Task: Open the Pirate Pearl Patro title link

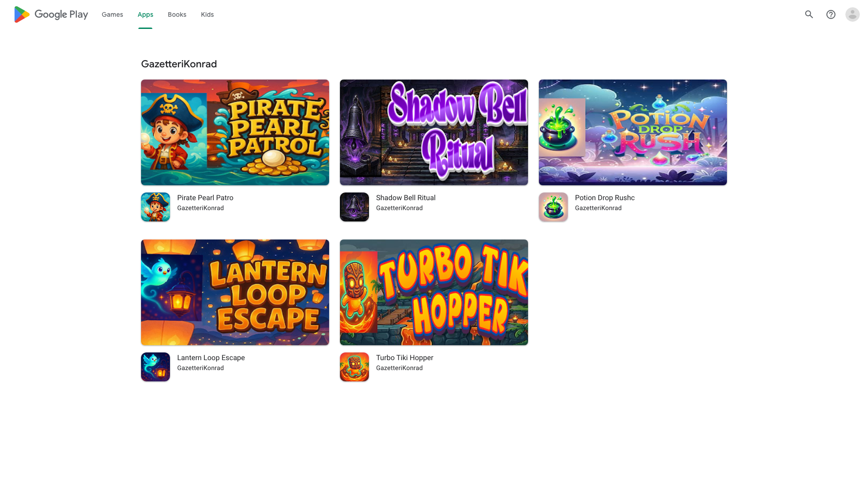Action: click(x=205, y=198)
